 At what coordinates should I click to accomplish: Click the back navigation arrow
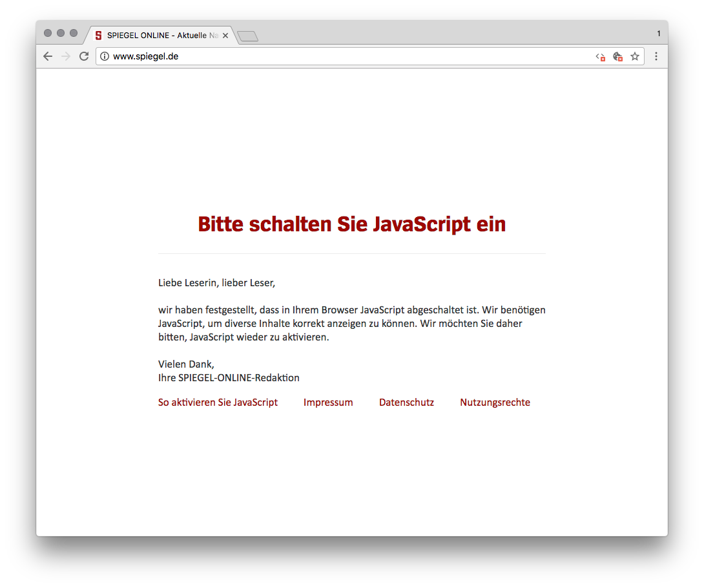47,56
